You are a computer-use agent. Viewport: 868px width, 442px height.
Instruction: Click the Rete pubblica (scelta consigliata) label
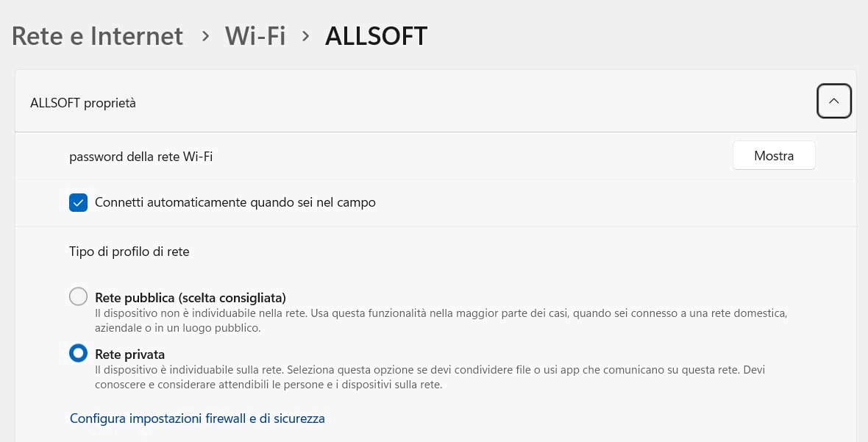click(x=190, y=298)
